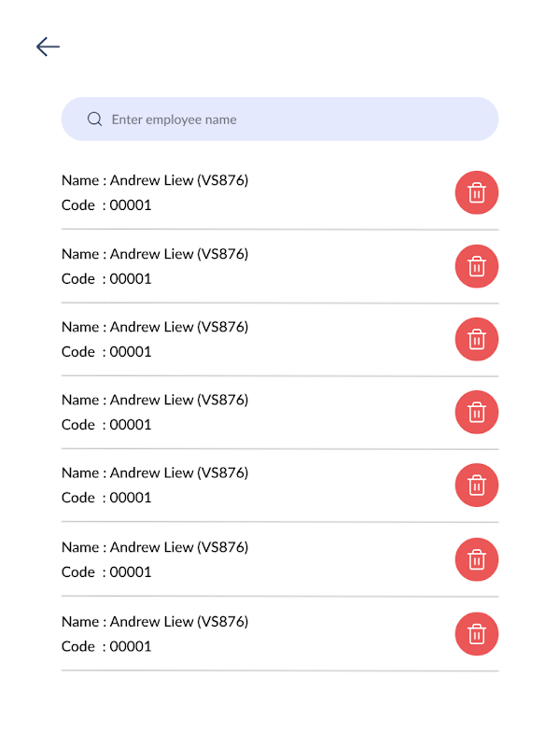The image size is (560, 747).
Task: Delete the fifth employee in the list
Action: pyautogui.click(x=476, y=485)
